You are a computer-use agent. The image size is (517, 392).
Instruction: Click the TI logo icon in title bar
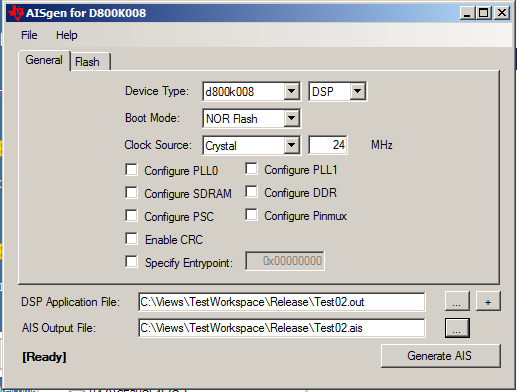pyautogui.click(x=16, y=13)
